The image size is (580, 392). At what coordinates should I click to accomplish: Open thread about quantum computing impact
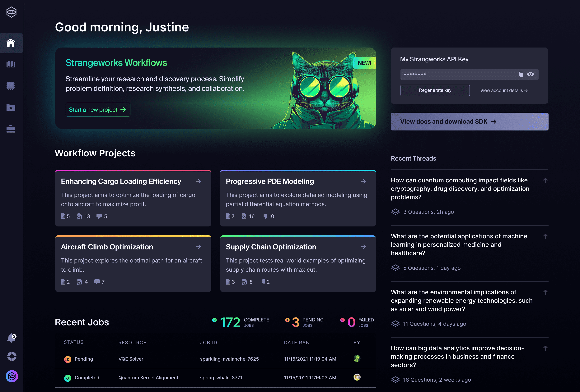pyautogui.click(x=460, y=189)
